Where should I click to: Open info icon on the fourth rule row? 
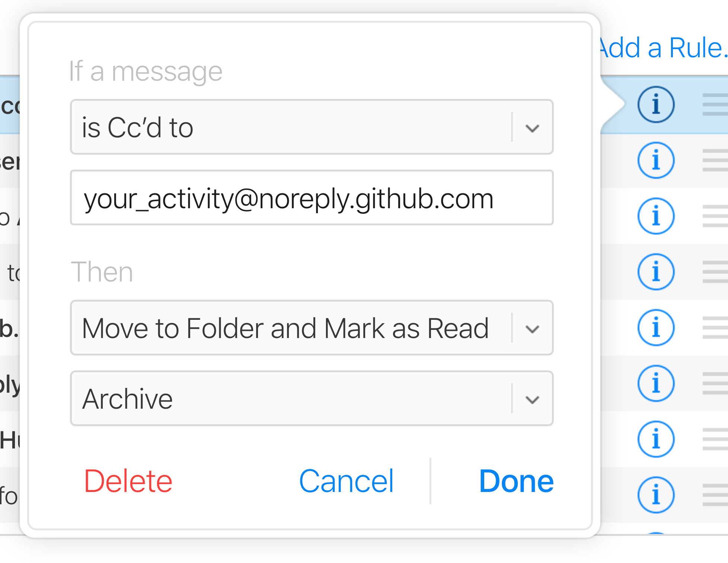tap(656, 272)
